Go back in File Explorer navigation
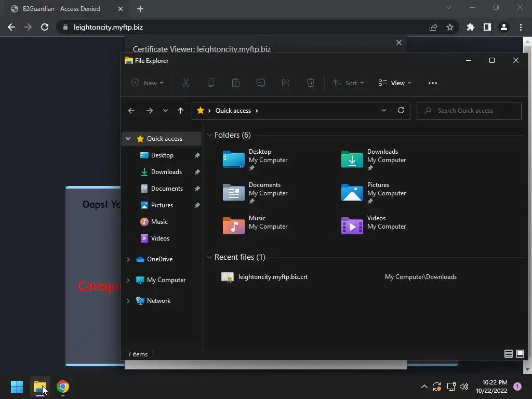Image resolution: width=532 pixels, height=399 pixels. (131, 111)
